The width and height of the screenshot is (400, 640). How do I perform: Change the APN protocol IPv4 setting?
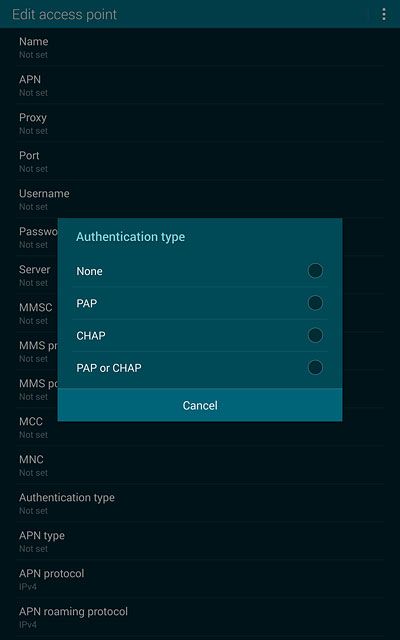[x=200, y=579]
